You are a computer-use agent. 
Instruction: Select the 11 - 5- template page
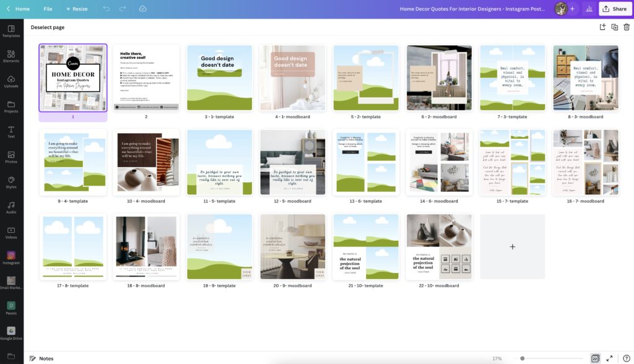click(219, 162)
